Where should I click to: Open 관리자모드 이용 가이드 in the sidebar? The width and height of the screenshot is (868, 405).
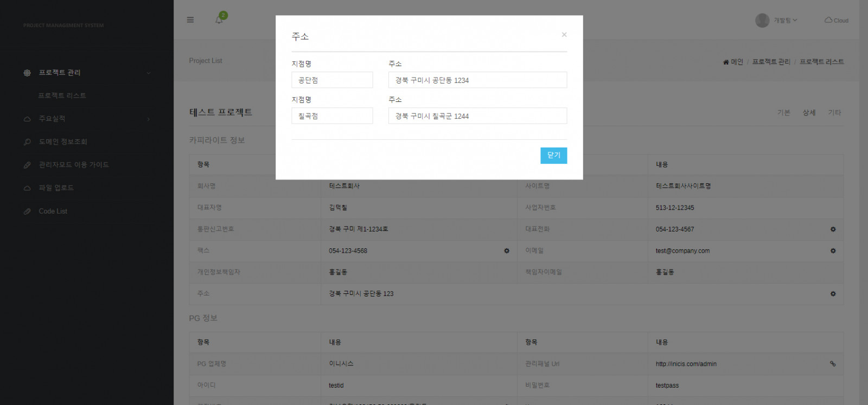coord(74,165)
